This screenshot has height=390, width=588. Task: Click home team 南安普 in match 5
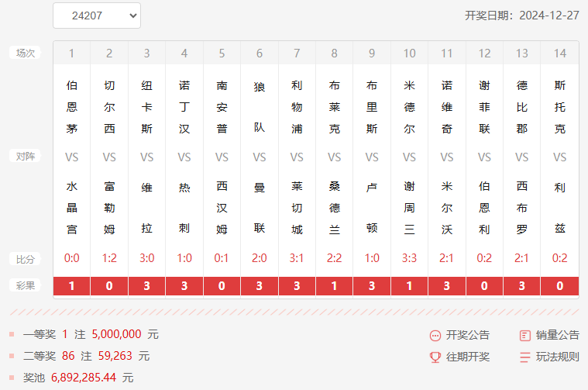click(222, 107)
